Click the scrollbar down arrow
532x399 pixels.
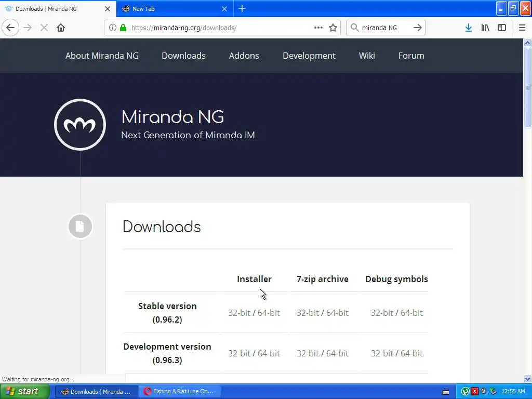pyautogui.click(x=528, y=379)
